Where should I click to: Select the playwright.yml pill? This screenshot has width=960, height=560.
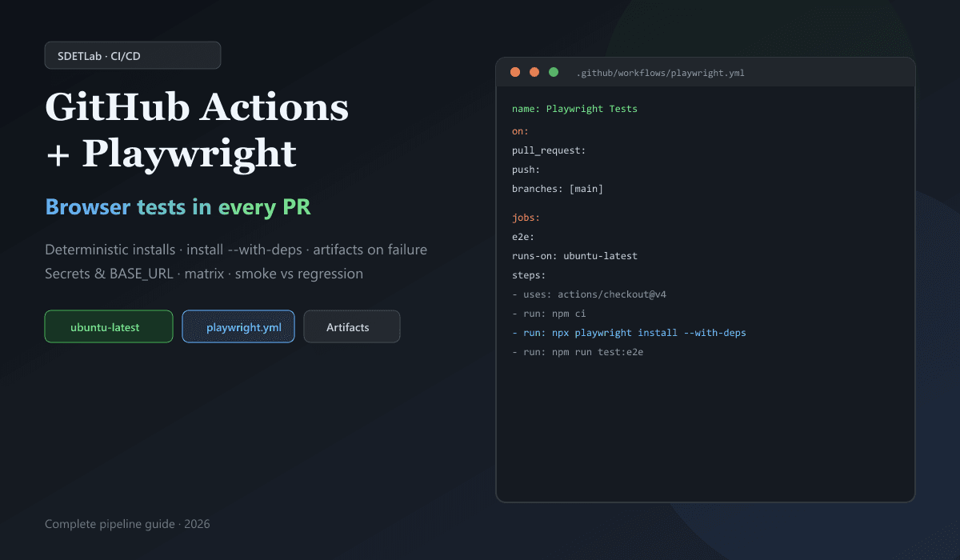click(238, 326)
